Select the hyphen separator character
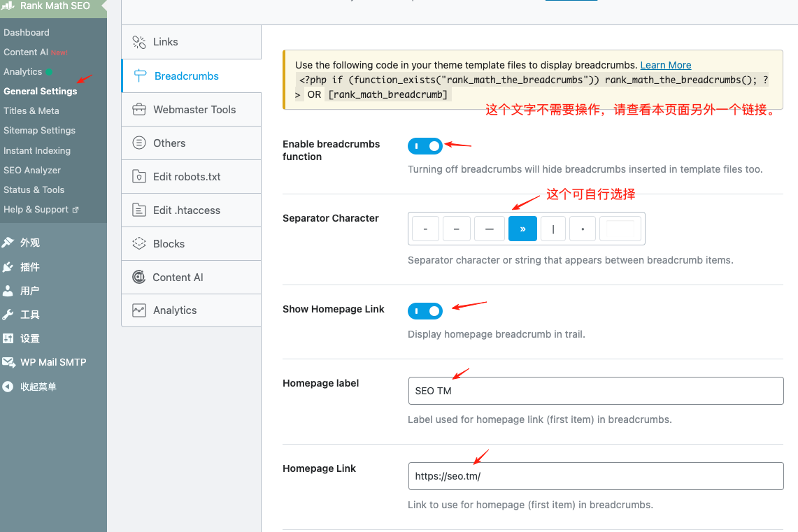798x532 pixels. [425, 229]
